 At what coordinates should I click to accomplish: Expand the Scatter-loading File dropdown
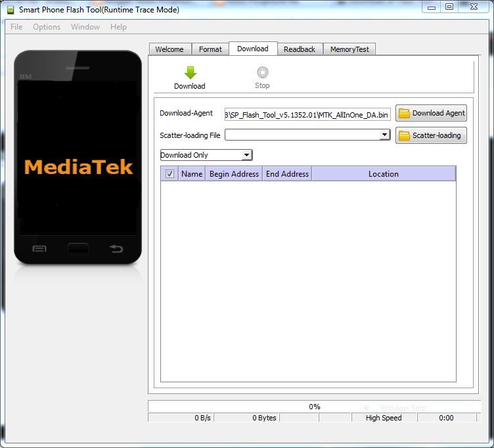(384, 135)
